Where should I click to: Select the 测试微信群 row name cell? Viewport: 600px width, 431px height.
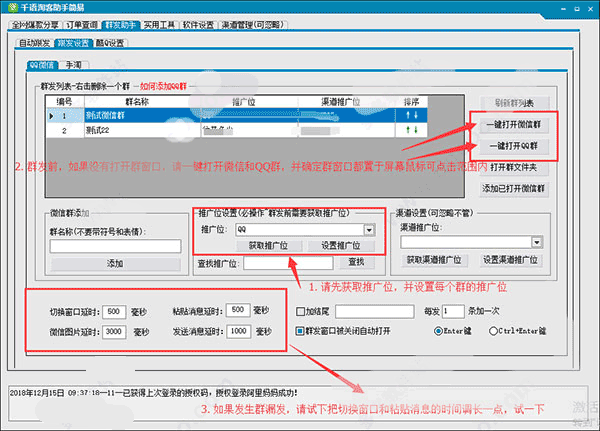[142, 115]
